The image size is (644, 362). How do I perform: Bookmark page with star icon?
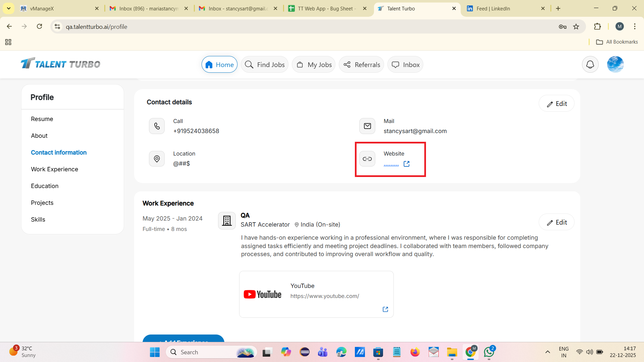click(x=576, y=26)
